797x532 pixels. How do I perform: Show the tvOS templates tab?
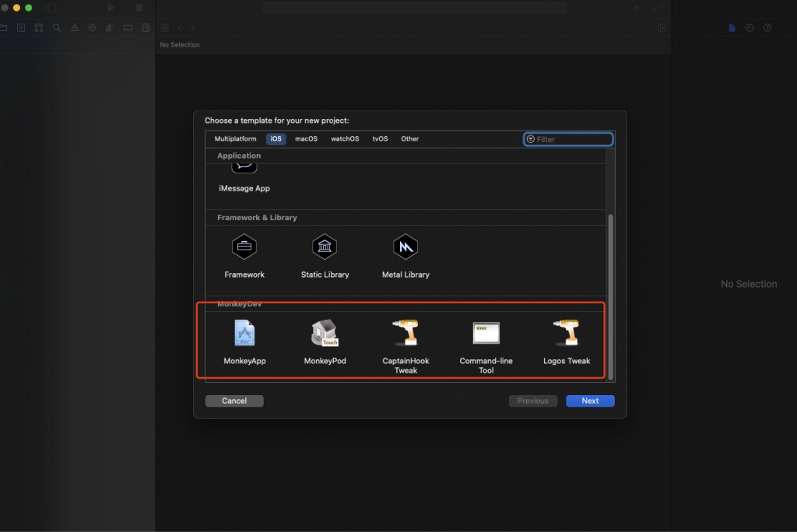380,139
